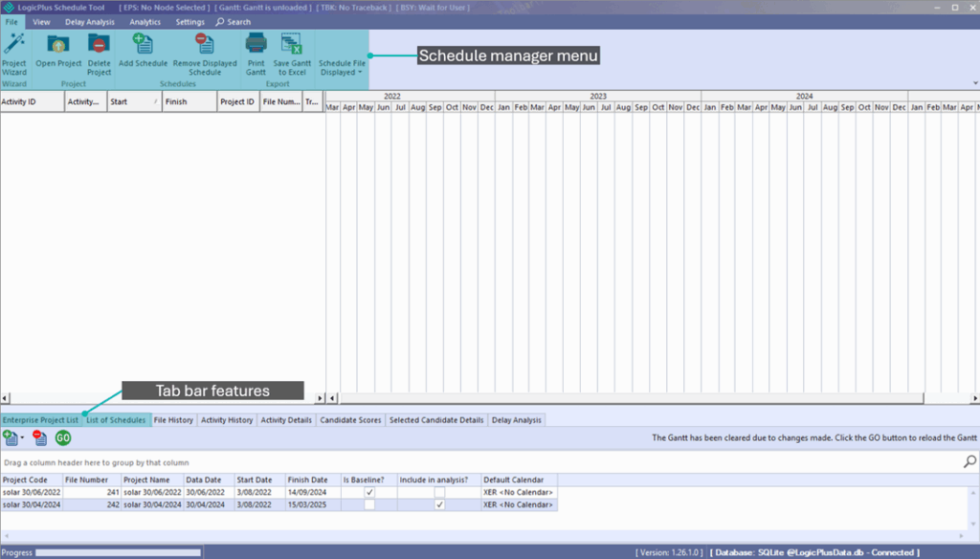Collapse the ribbon using the right-edge arrow
Viewport: 980px width, 559px height.
pos(974,83)
